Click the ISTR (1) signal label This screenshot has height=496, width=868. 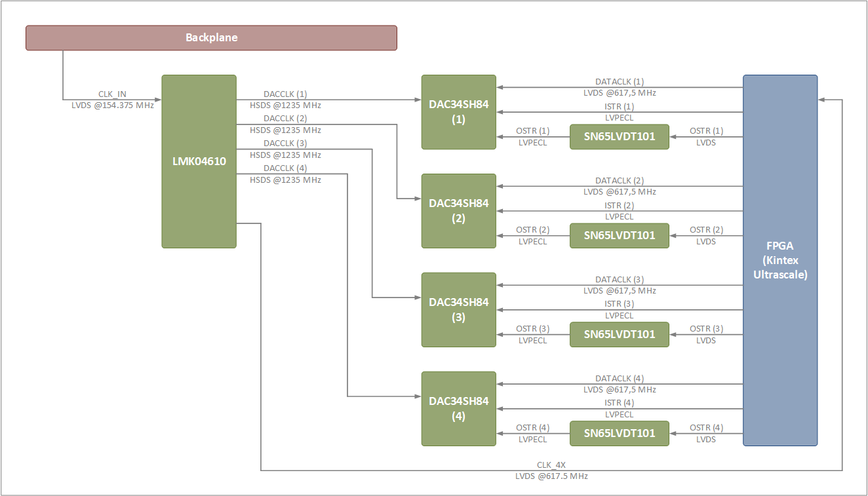[620, 107]
